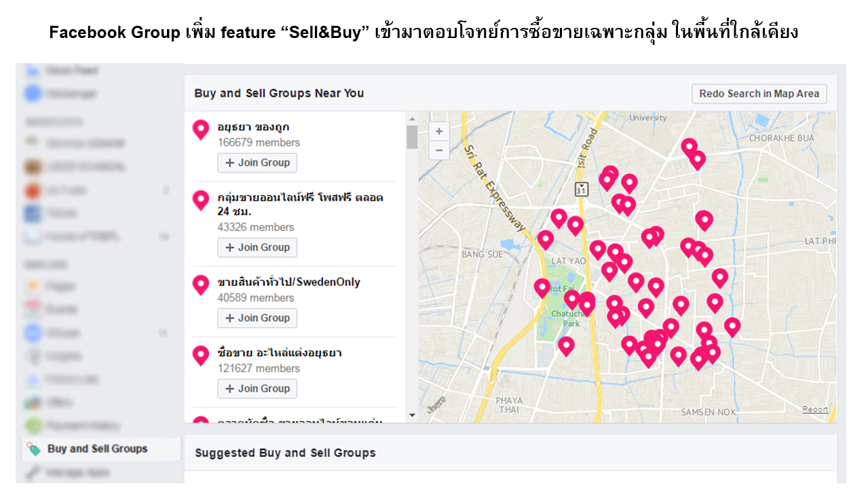Image resolution: width=868 pixels, height=497 pixels.
Task: Click the map zoom out minus button
Action: coord(439,150)
